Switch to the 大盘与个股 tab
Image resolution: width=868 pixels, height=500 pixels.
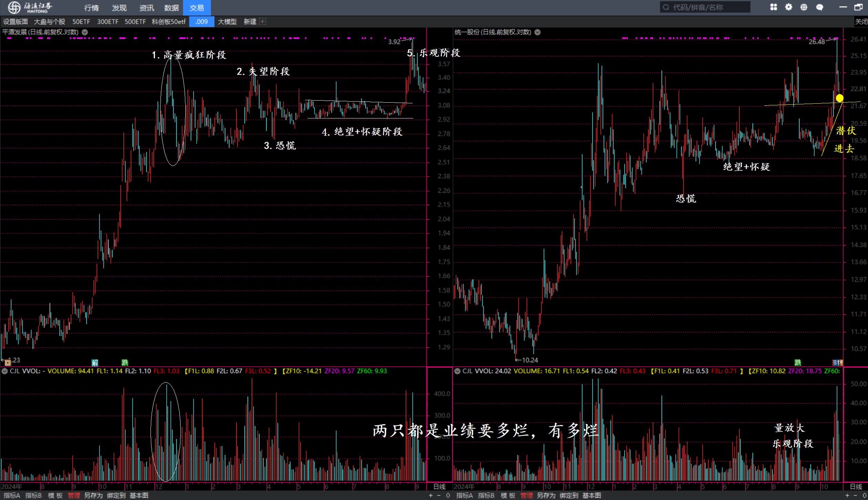click(50, 22)
